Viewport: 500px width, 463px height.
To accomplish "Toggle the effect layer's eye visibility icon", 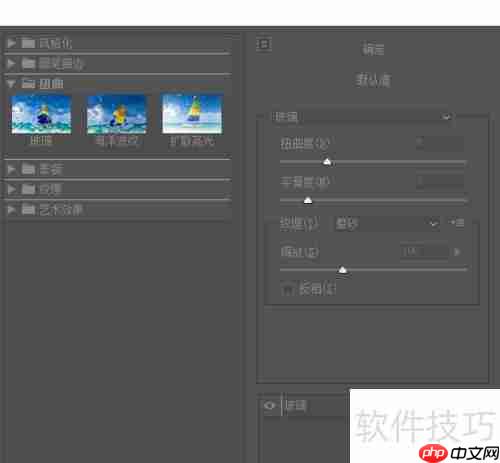I will coord(270,406).
